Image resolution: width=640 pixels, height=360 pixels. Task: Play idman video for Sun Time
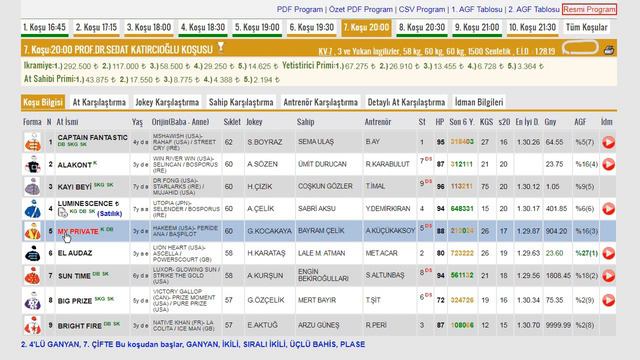tap(608, 276)
